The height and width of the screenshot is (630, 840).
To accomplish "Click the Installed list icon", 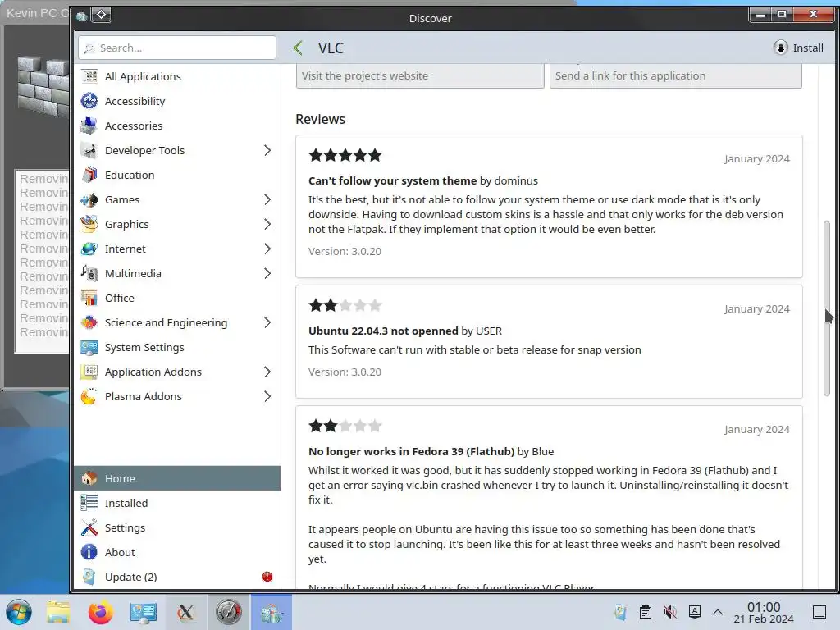I will click(x=89, y=503).
